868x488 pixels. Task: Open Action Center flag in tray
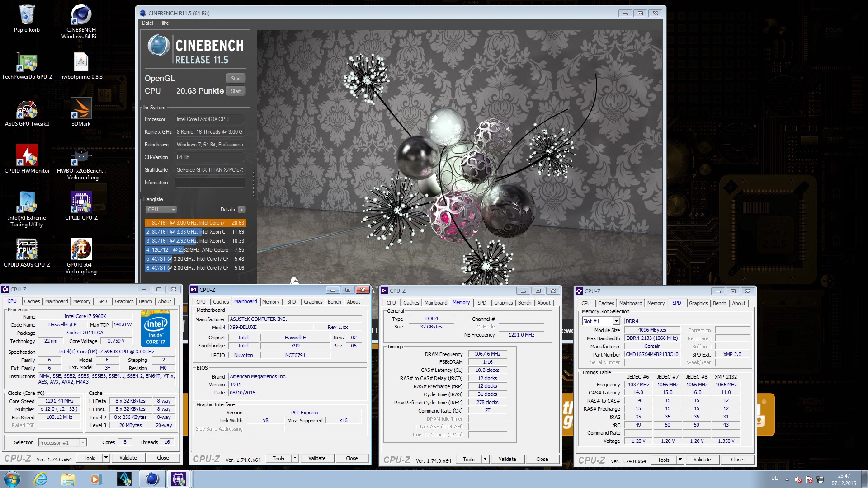809,479
